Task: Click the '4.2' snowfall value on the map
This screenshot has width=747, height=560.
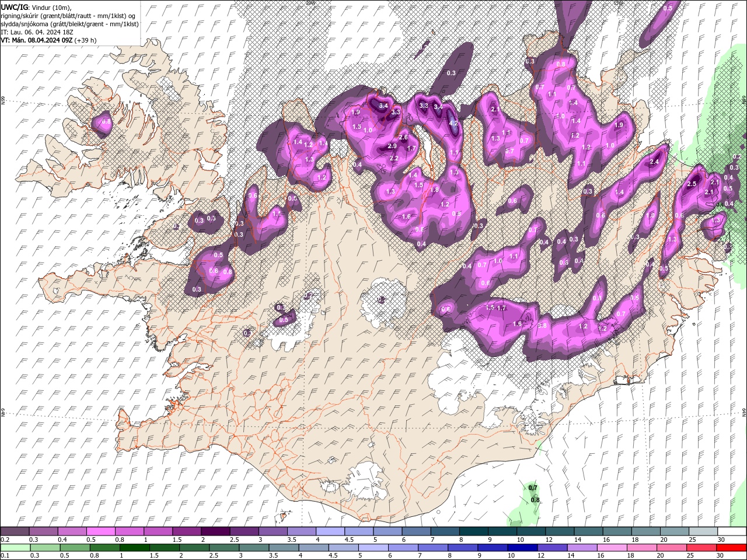Action: [453, 124]
